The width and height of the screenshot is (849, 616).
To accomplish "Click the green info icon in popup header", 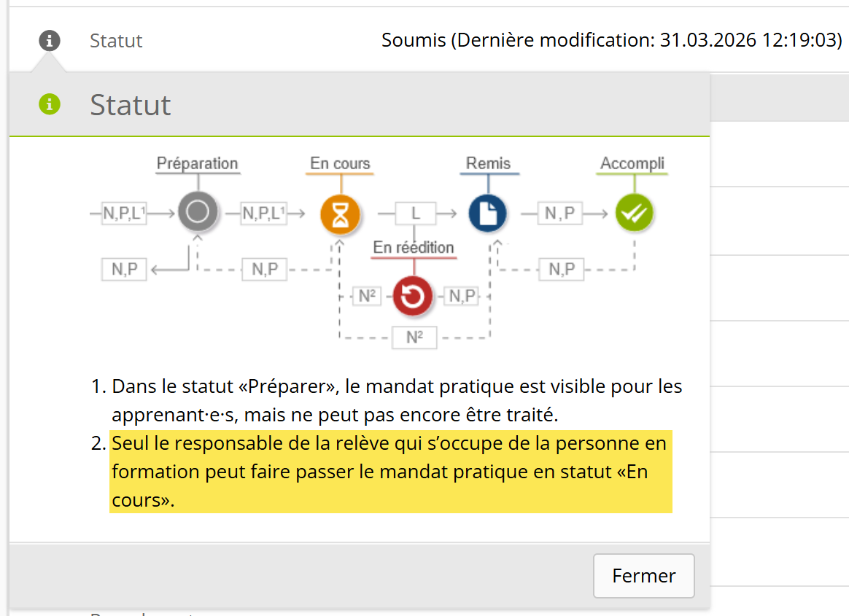I will (x=49, y=105).
